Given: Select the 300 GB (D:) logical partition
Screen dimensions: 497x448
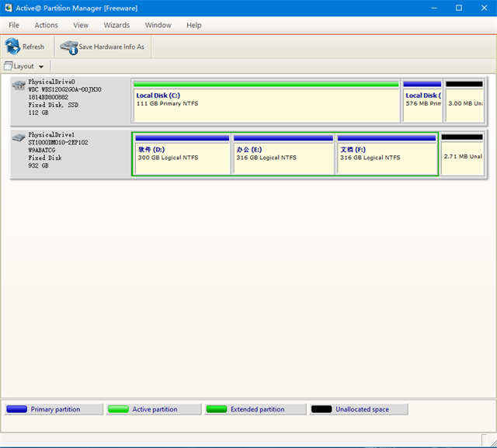Looking at the screenshot, I should click(x=182, y=154).
